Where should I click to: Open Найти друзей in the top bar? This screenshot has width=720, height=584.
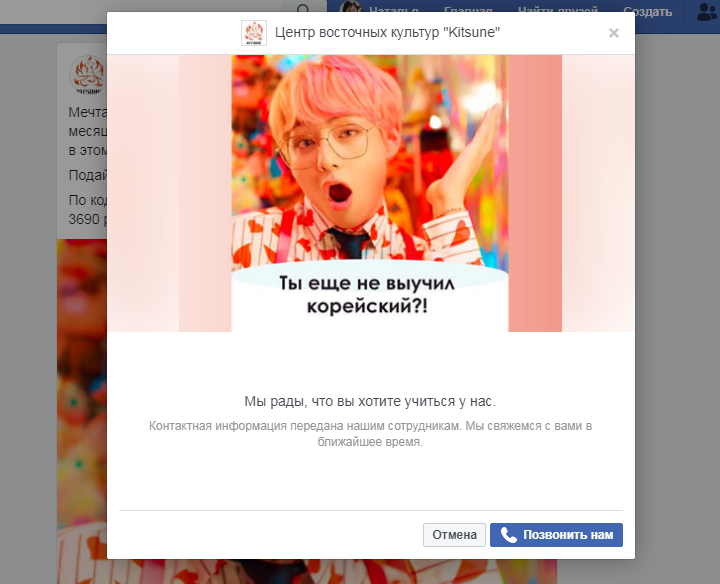click(x=558, y=9)
